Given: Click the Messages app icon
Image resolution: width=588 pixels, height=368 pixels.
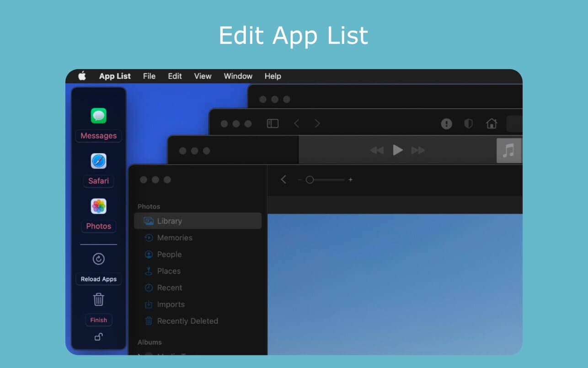Looking at the screenshot, I should pos(98,116).
